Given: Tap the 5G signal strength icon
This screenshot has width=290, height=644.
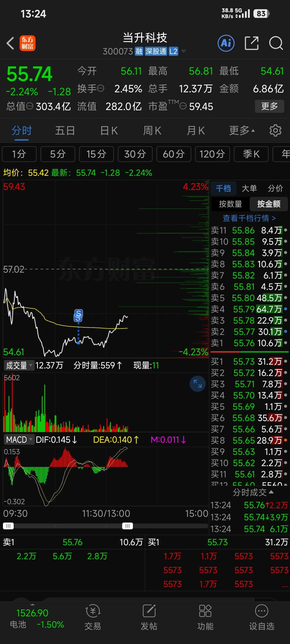Looking at the screenshot, I should click(242, 13).
